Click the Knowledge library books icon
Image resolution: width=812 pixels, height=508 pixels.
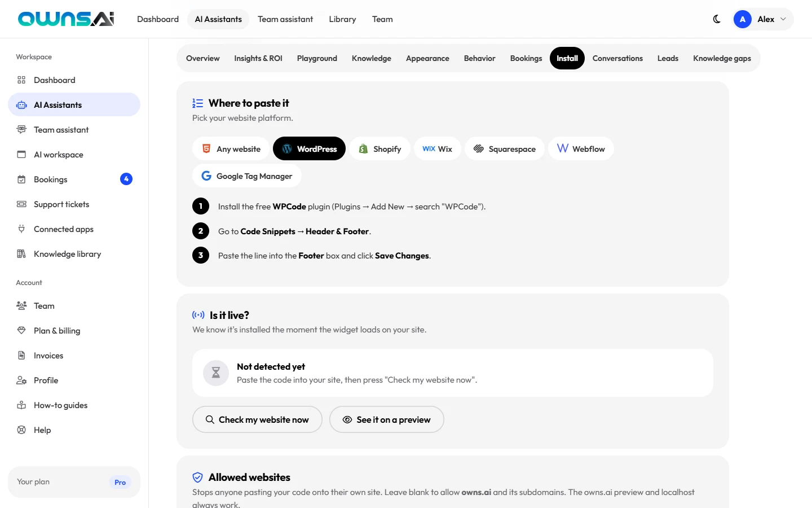click(x=21, y=254)
